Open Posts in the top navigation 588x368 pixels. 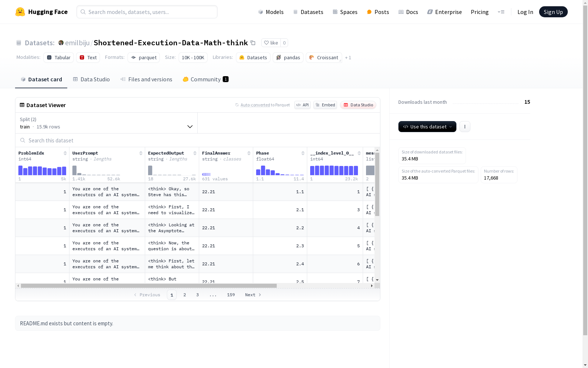(378, 12)
